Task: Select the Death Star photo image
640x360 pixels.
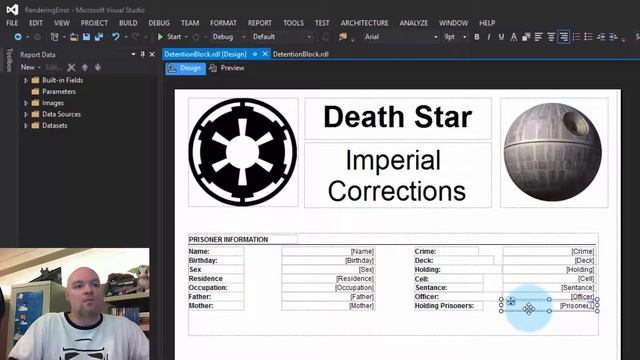Action: click(554, 152)
